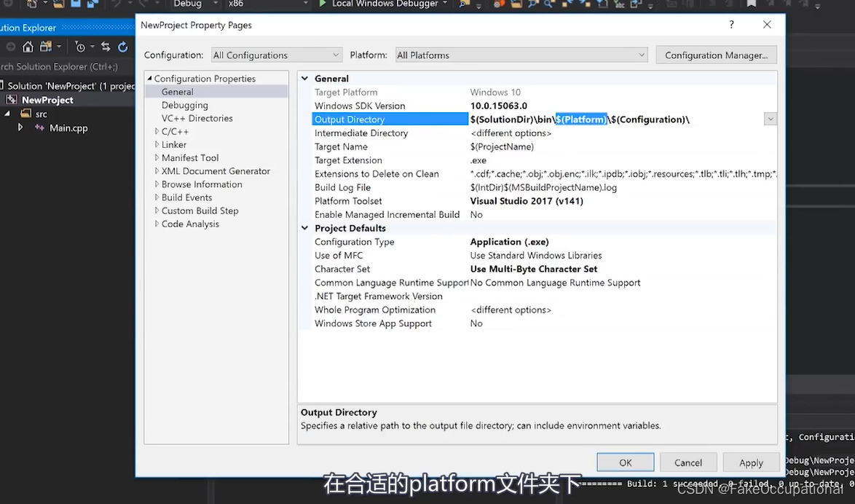855x504 pixels.
Task: Open the Configuration Manager
Action: [716, 55]
